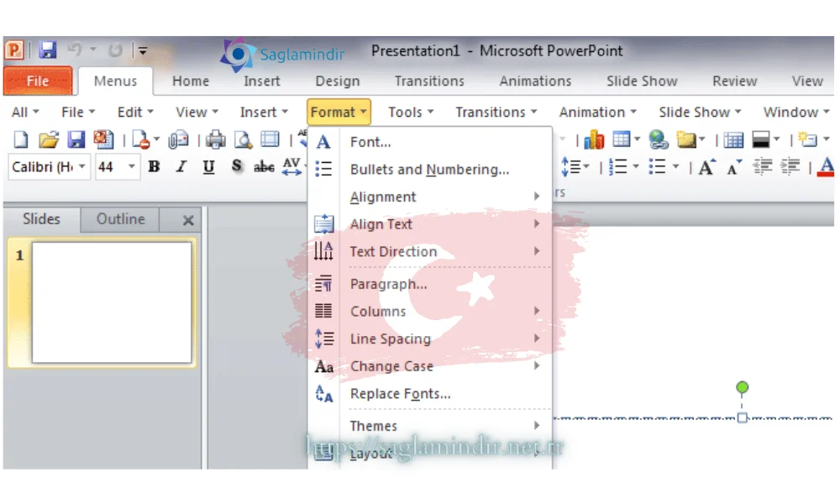
Task: Click Decrease Font Size icon
Action: [733, 168]
